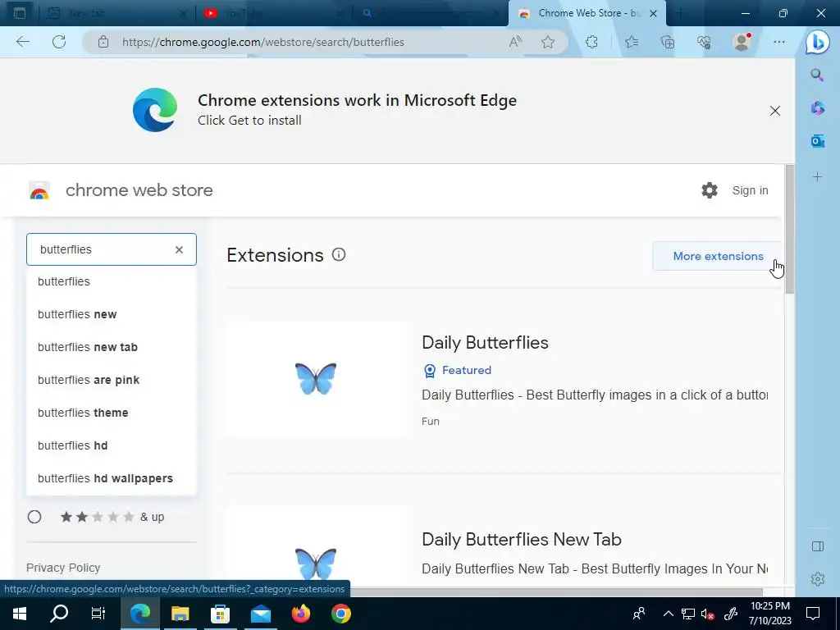Open Read aloud in address bar

pyautogui.click(x=515, y=42)
